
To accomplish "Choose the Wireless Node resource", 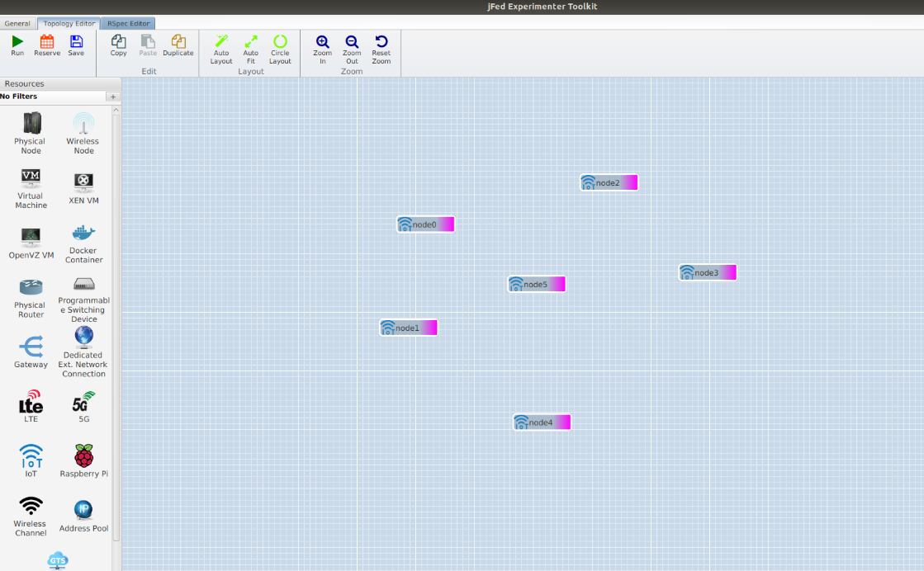I will point(84,133).
